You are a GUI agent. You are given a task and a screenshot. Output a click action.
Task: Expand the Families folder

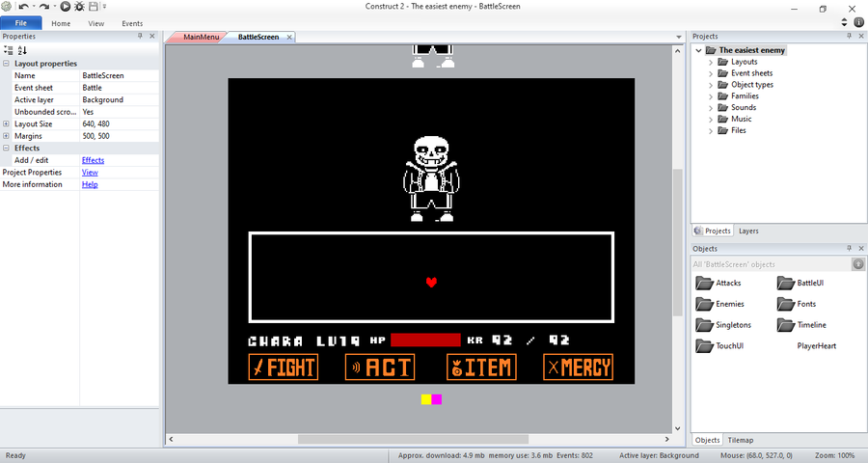[x=711, y=96]
